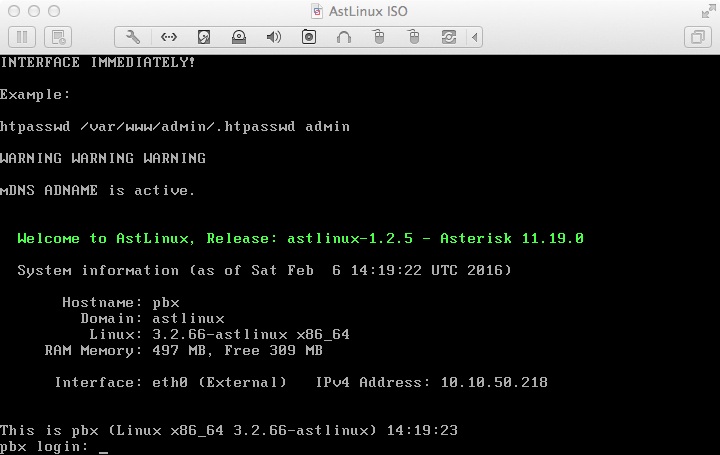Click the sound card speaker icon
The width and height of the screenshot is (720, 455).
click(x=274, y=37)
